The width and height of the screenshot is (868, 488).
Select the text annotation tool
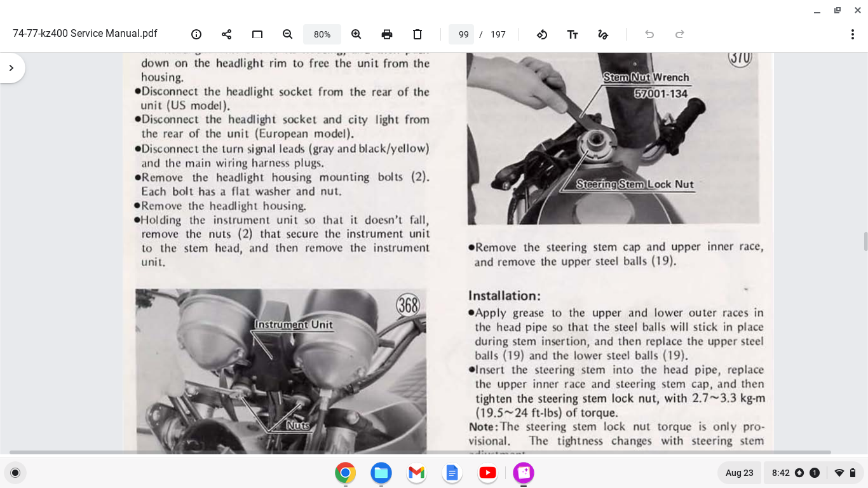[573, 34]
